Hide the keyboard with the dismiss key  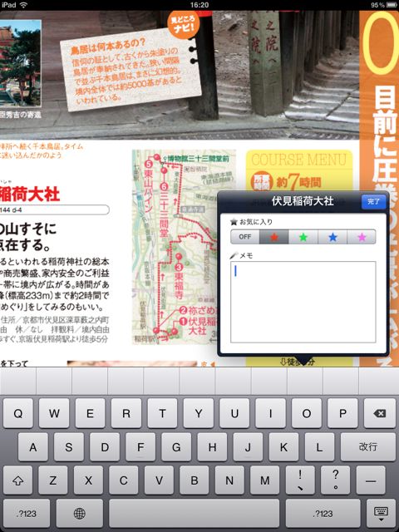pos(381,514)
